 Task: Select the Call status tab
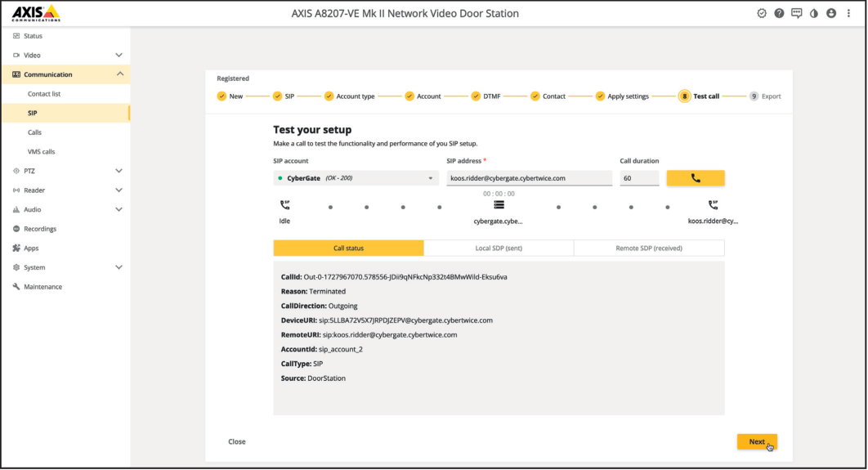click(x=349, y=248)
